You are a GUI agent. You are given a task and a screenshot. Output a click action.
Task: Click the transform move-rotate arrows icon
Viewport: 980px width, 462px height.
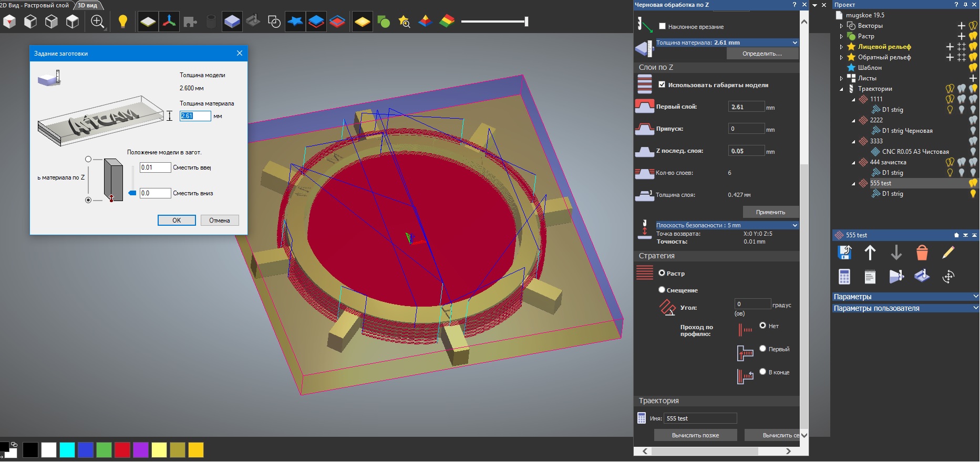[948, 276]
